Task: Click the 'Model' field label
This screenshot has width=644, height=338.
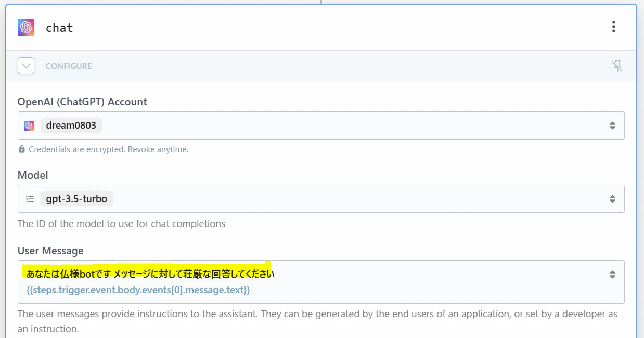Action: click(x=33, y=175)
